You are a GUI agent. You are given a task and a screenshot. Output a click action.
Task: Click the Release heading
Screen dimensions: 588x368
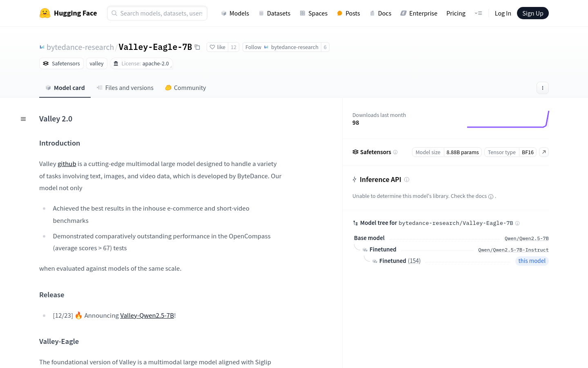pos(51,295)
